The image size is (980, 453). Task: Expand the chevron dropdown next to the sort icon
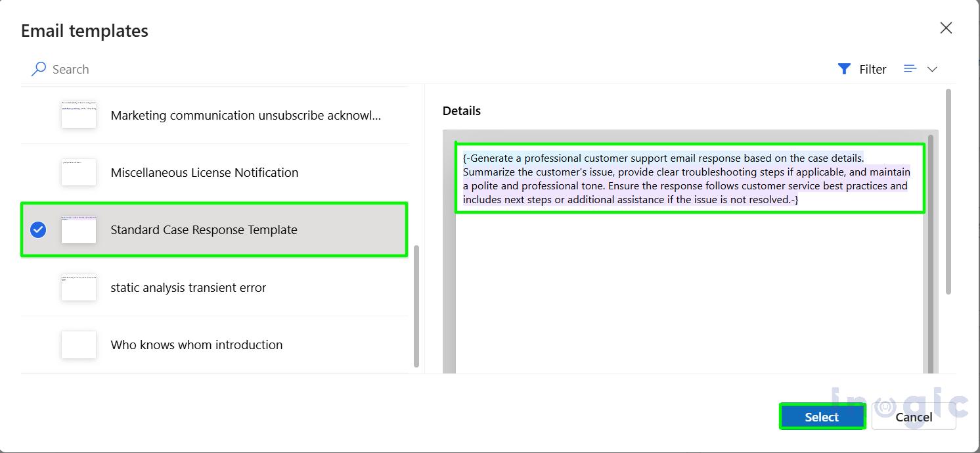[933, 68]
